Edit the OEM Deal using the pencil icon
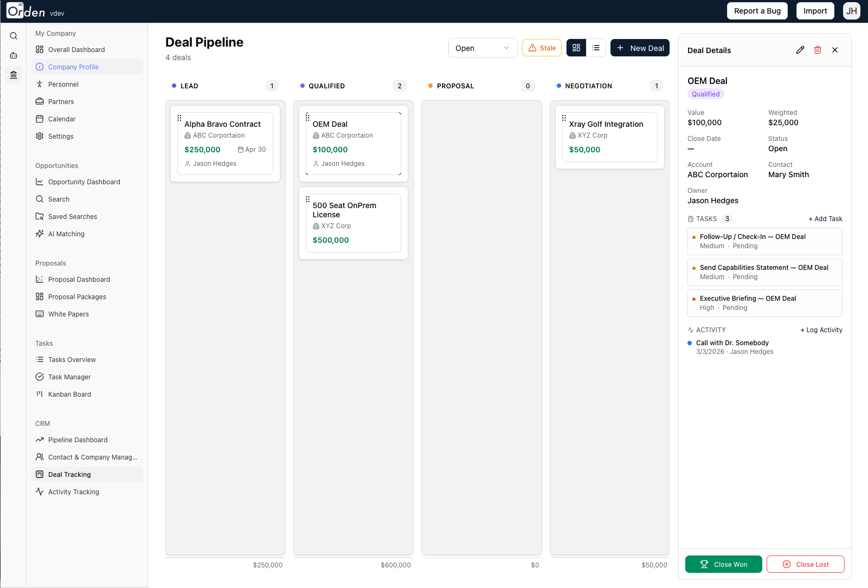868x588 pixels. click(x=800, y=50)
